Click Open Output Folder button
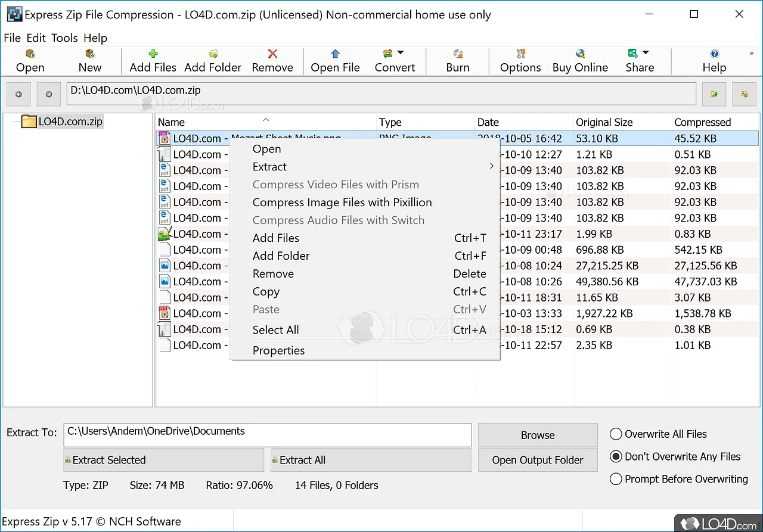The height and width of the screenshot is (532, 763). [538, 460]
